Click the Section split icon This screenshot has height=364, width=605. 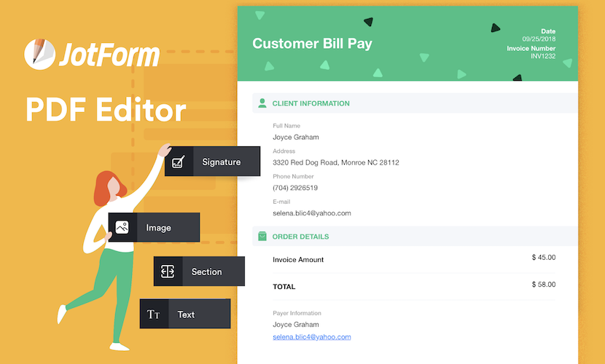tap(168, 271)
